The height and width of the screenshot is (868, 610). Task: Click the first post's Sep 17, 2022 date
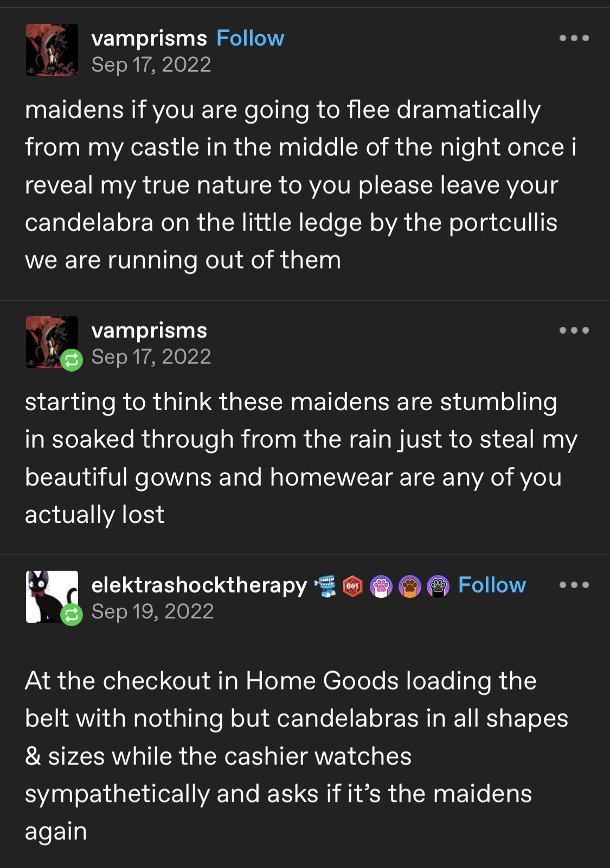[151, 65]
